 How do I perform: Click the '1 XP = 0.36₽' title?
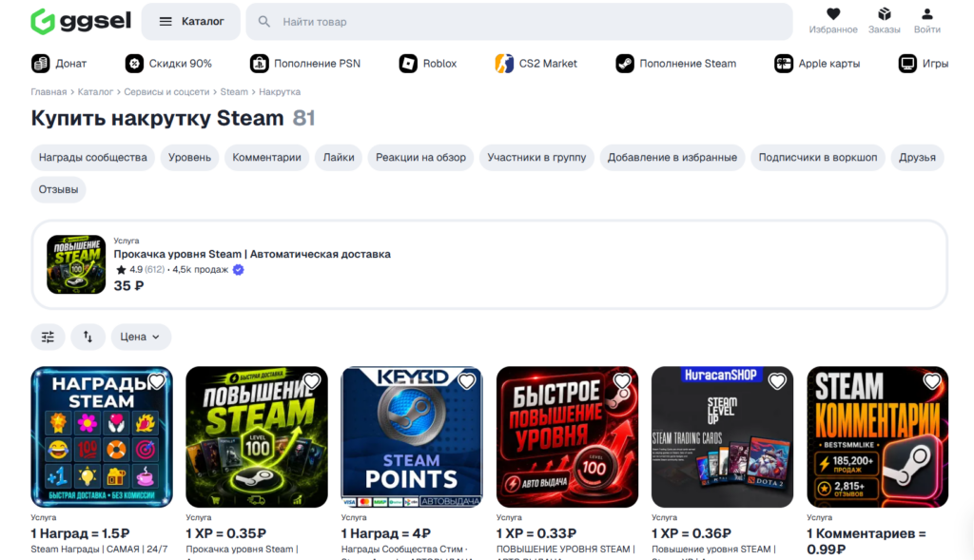(692, 533)
